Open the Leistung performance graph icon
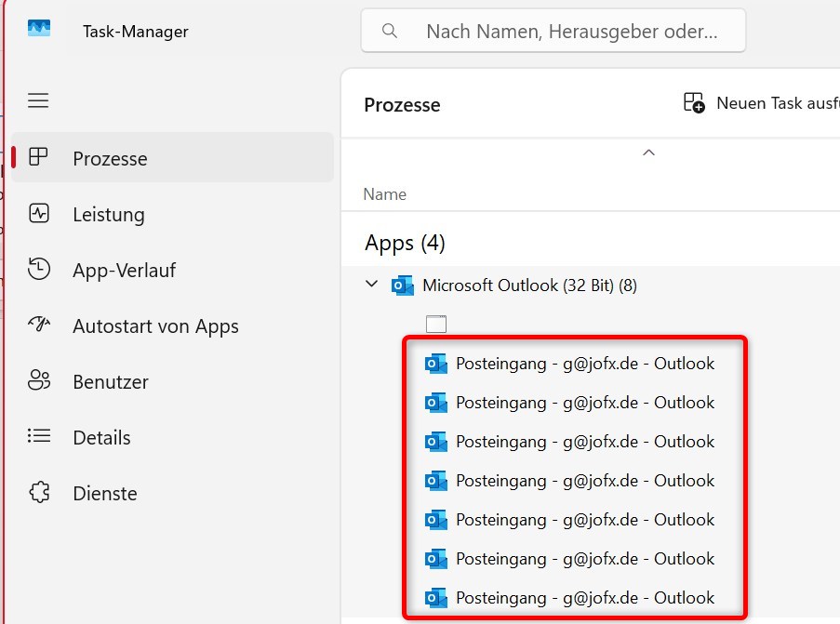 (38, 214)
